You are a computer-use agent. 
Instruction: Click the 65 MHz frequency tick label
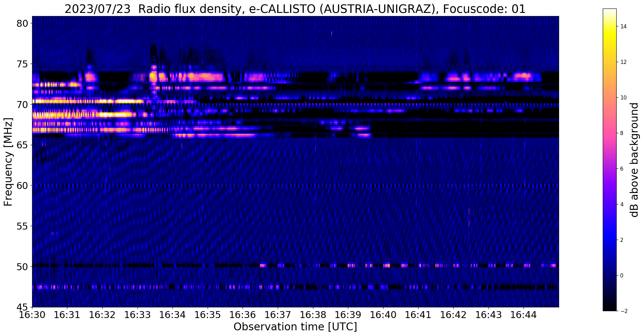pyautogui.click(x=23, y=145)
